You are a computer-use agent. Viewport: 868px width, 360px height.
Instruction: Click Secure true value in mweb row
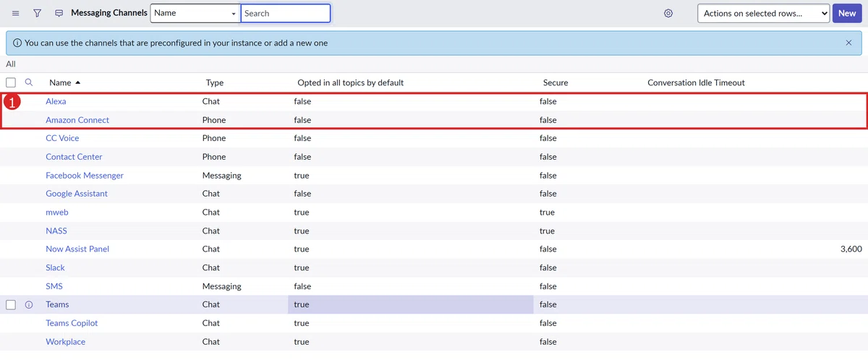(x=547, y=213)
